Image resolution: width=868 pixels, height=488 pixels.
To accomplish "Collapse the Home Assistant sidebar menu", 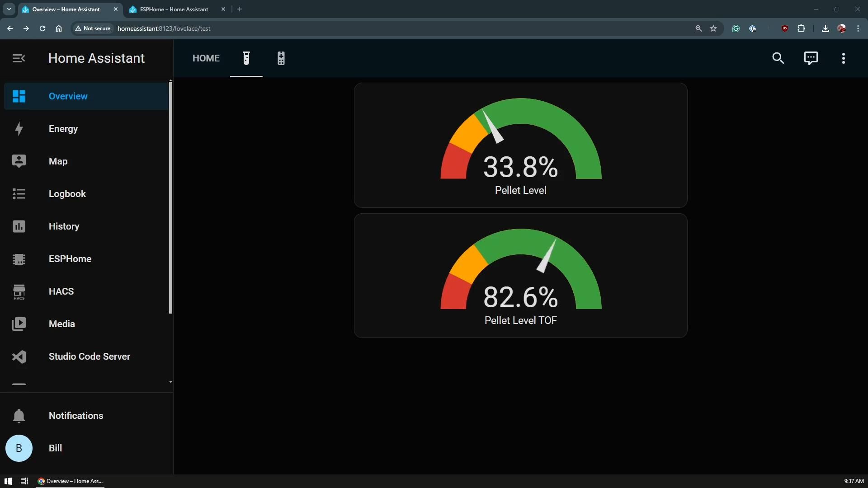I will pyautogui.click(x=19, y=58).
